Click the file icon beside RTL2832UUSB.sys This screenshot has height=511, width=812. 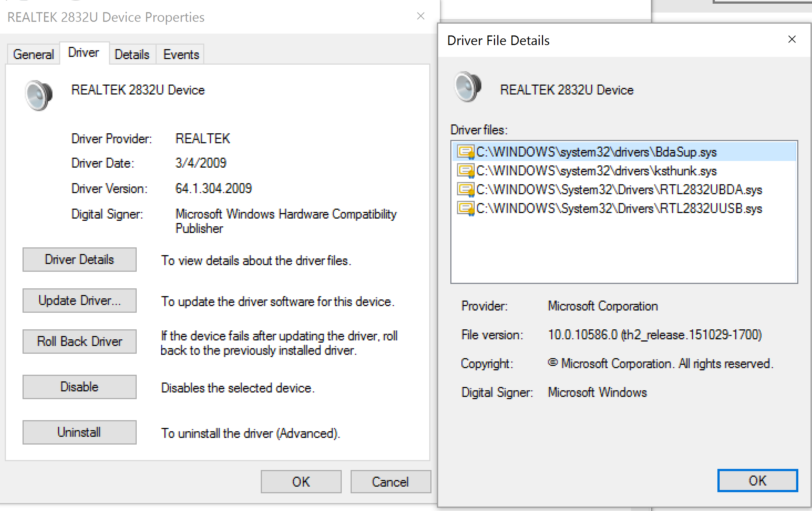click(x=466, y=209)
